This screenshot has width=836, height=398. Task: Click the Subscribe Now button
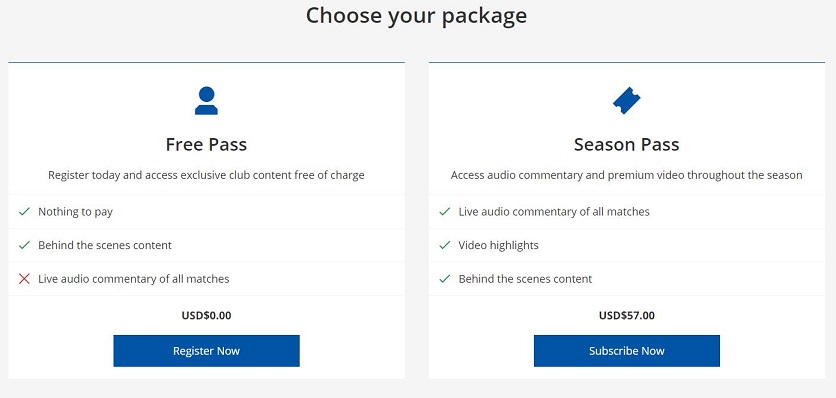[626, 351]
